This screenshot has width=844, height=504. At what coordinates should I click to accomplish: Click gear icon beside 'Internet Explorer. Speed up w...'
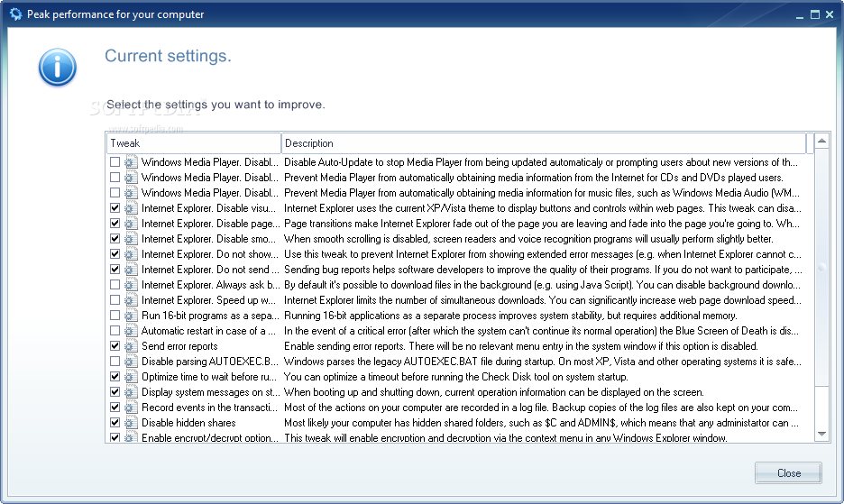click(x=130, y=300)
